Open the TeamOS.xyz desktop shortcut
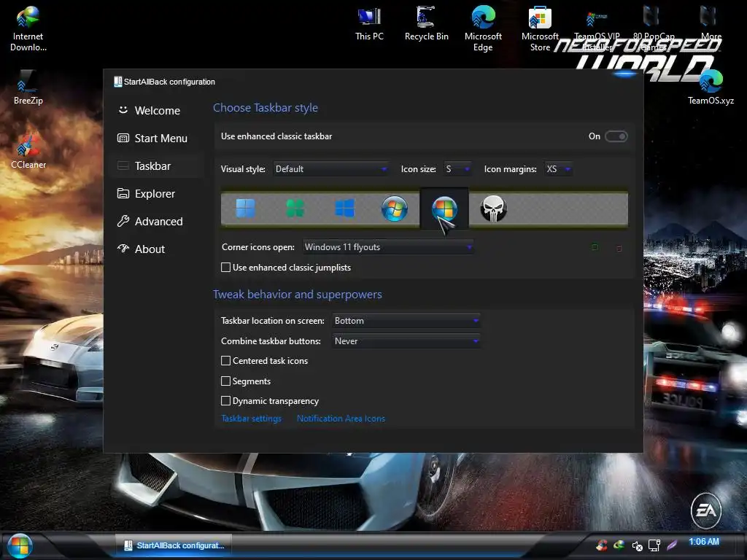This screenshot has height=560, width=747. pos(711,87)
